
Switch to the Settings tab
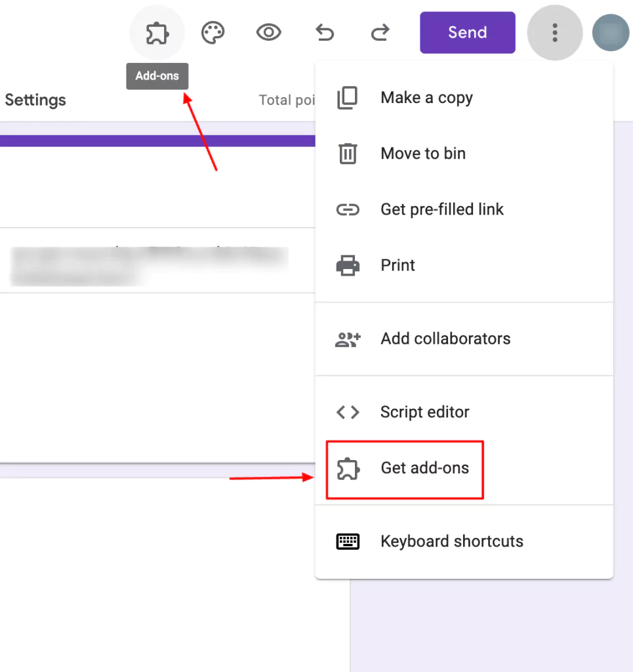[x=35, y=100]
